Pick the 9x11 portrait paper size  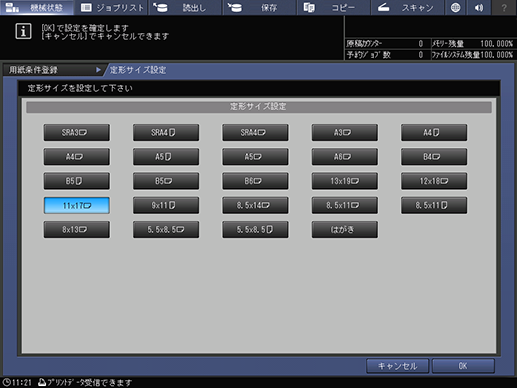[x=166, y=205]
